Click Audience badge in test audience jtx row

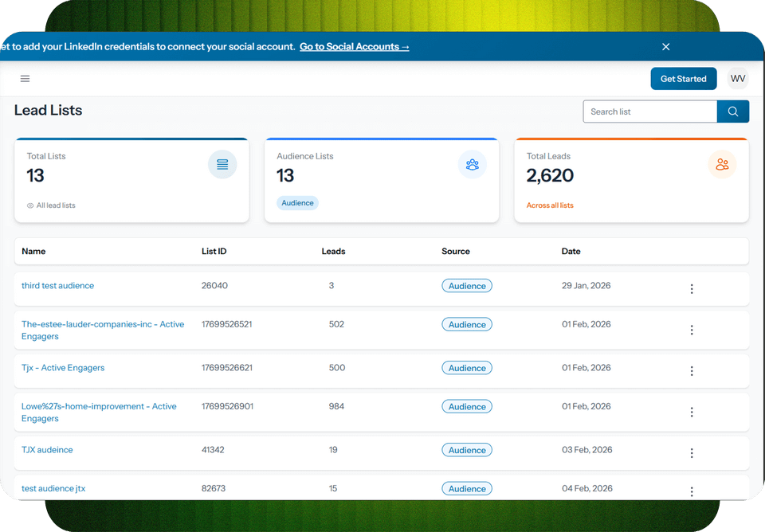(x=467, y=488)
